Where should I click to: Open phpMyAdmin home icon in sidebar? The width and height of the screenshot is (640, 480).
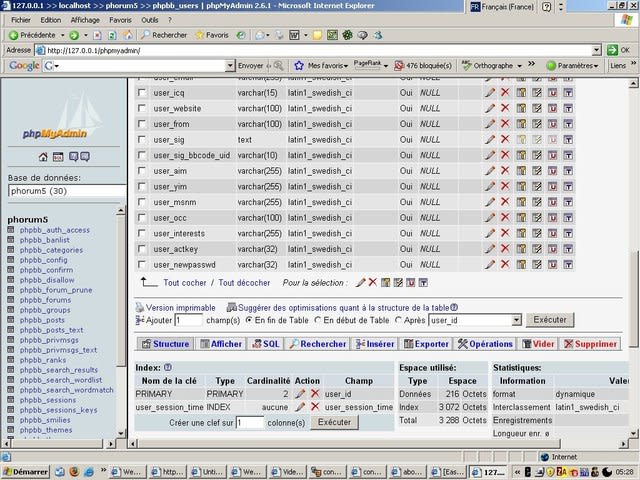pos(43,157)
